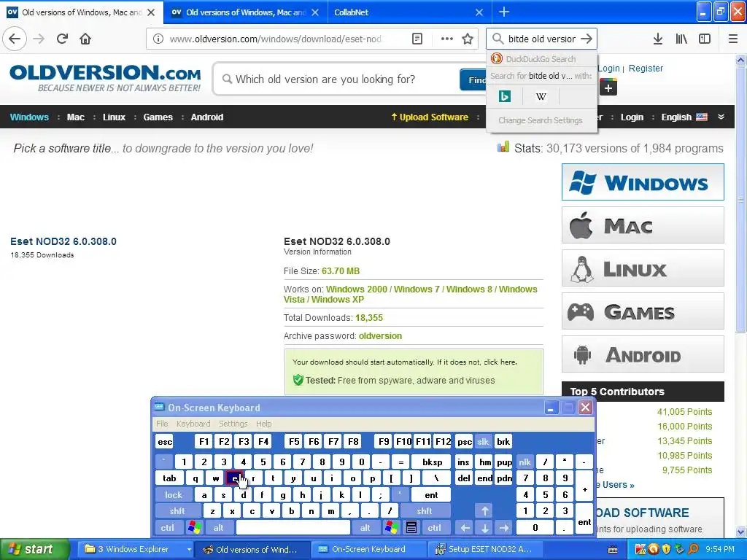Search with the Wikipedia engine icon
Screen dimensions: 747x560
(541, 97)
